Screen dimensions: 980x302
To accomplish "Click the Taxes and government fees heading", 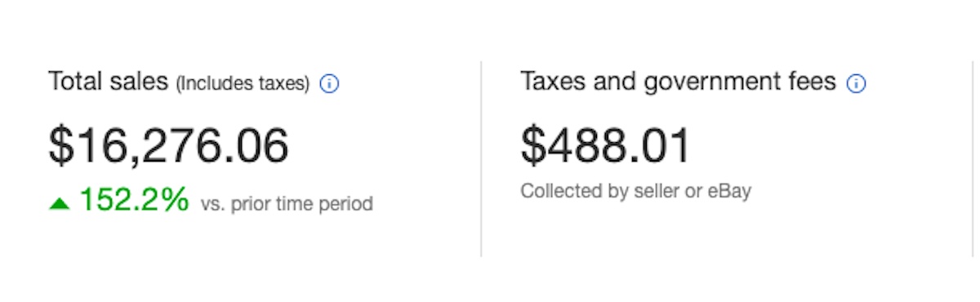I will (679, 82).
